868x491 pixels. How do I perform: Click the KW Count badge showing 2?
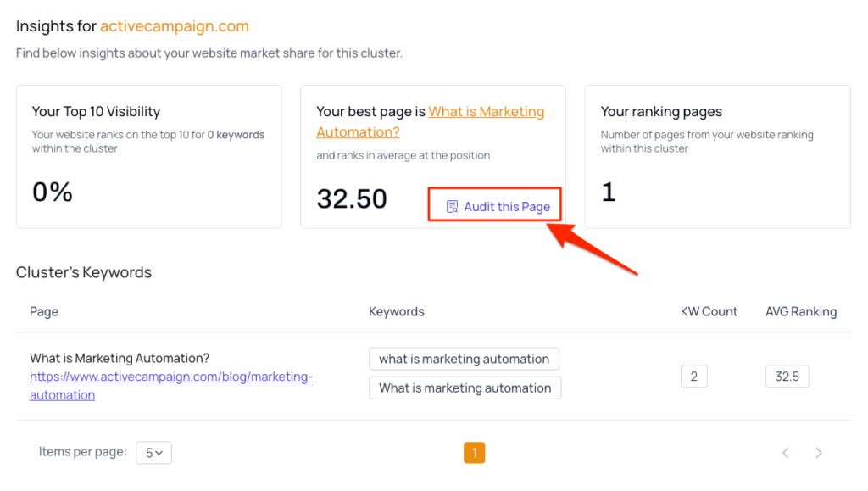pyautogui.click(x=693, y=377)
